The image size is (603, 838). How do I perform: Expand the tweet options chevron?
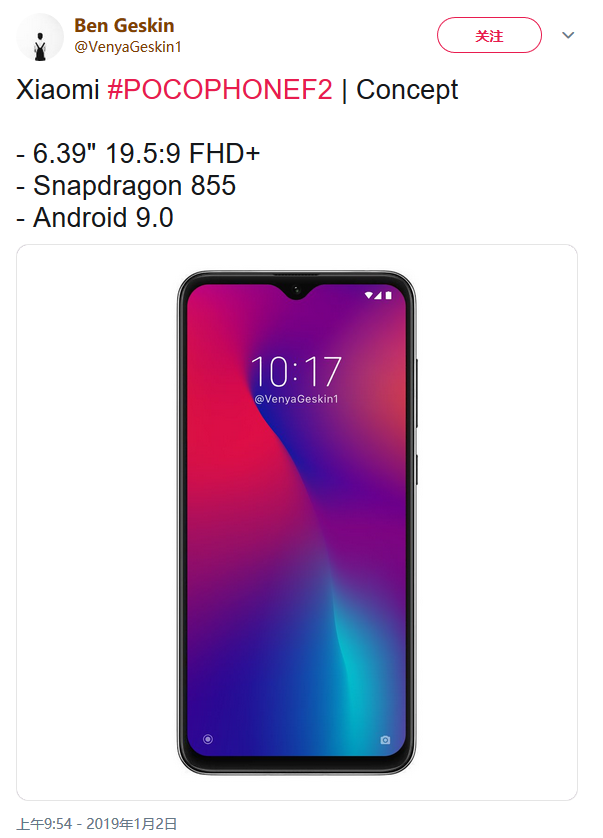coord(568,35)
